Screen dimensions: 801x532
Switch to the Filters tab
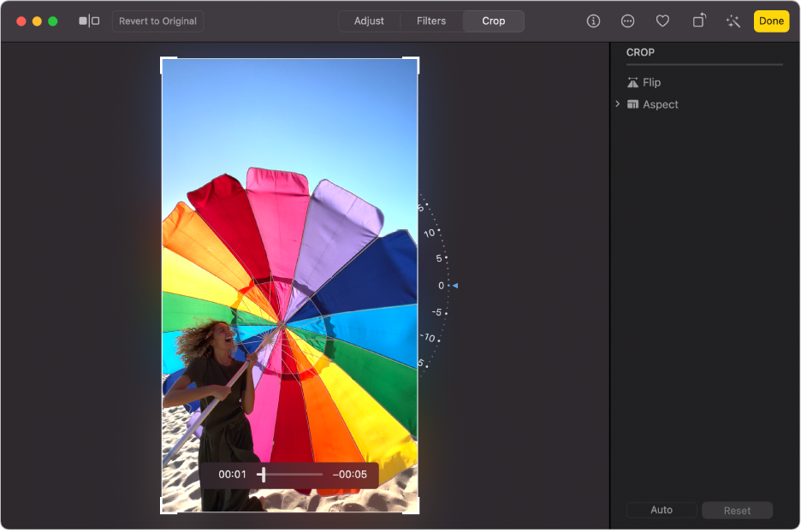[431, 21]
